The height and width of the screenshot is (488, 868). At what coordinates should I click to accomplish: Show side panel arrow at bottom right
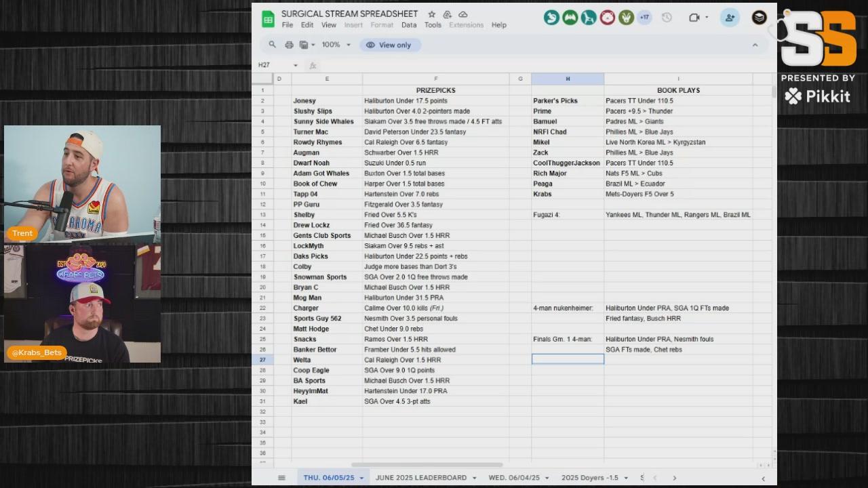point(763,479)
